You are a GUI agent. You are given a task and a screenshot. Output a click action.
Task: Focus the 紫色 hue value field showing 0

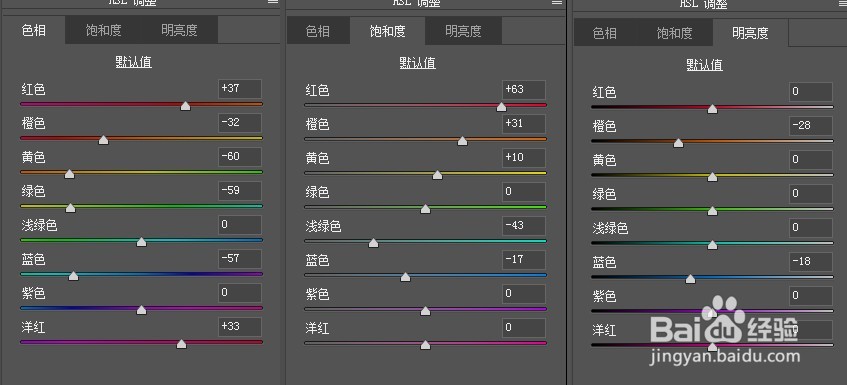(240, 293)
